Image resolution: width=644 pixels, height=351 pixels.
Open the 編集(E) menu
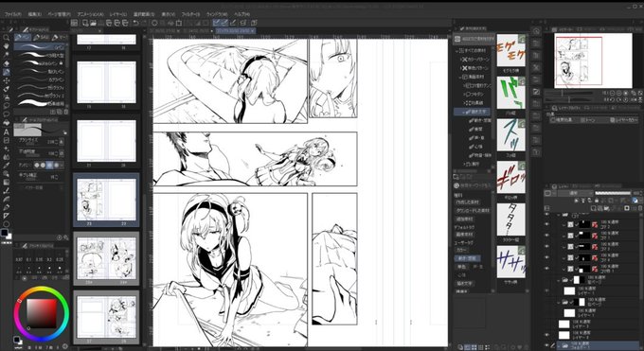[34, 14]
